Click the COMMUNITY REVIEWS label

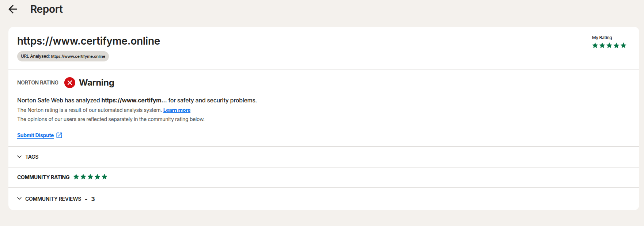pyautogui.click(x=53, y=199)
